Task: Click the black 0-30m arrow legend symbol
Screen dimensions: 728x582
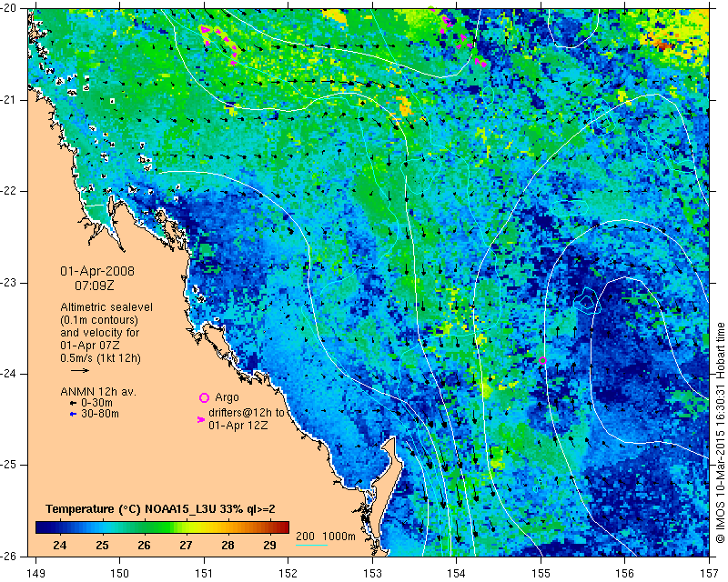Action: tap(73, 404)
